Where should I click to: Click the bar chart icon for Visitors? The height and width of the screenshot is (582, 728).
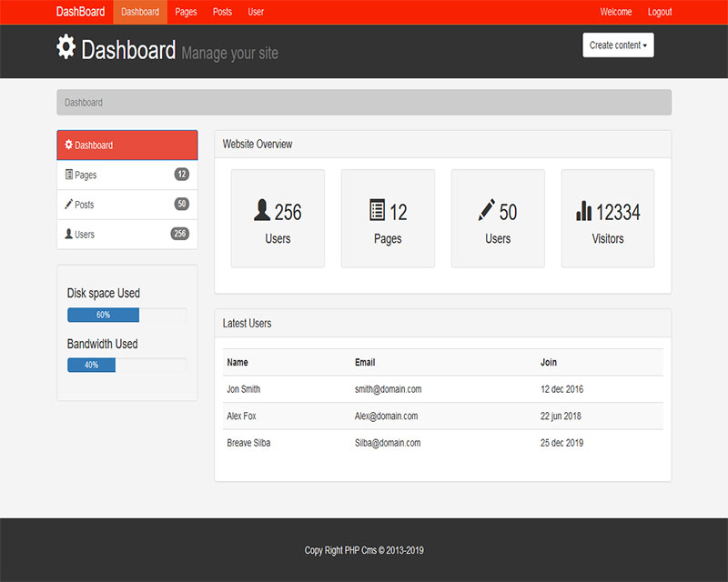coord(584,211)
